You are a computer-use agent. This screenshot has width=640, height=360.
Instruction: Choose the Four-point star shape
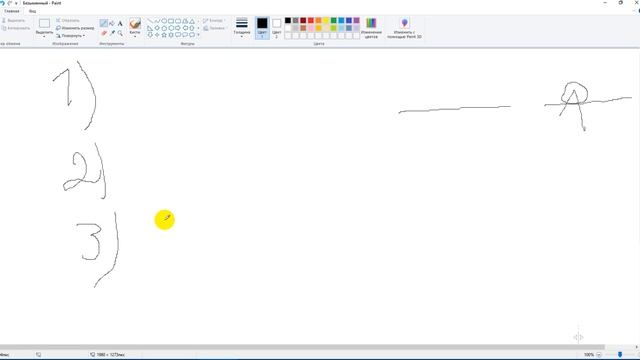[157, 35]
